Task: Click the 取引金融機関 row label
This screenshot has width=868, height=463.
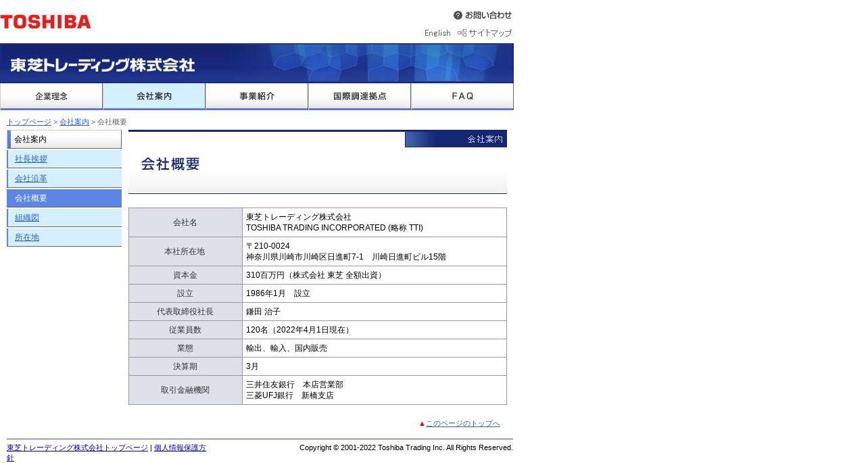Action: 185,390
